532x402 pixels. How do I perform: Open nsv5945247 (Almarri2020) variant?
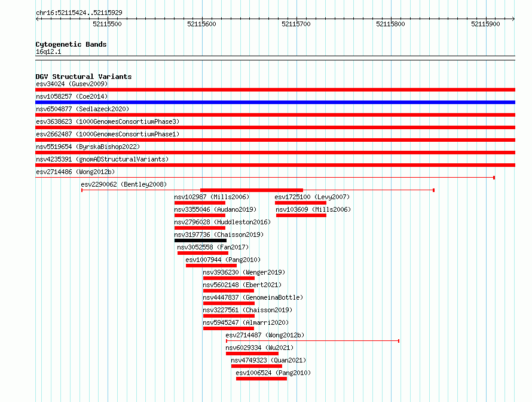246,322
